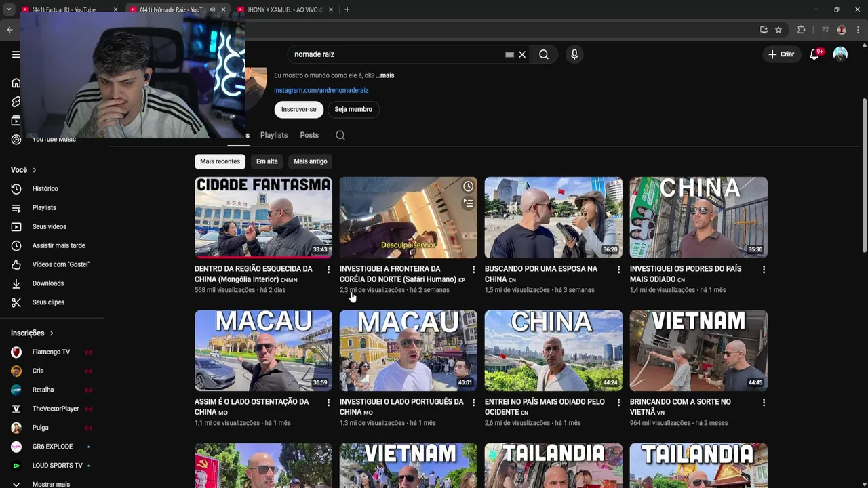868x488 pixels.
Task: Add Coréia do Norte video to queue
Action: point(468,203)
